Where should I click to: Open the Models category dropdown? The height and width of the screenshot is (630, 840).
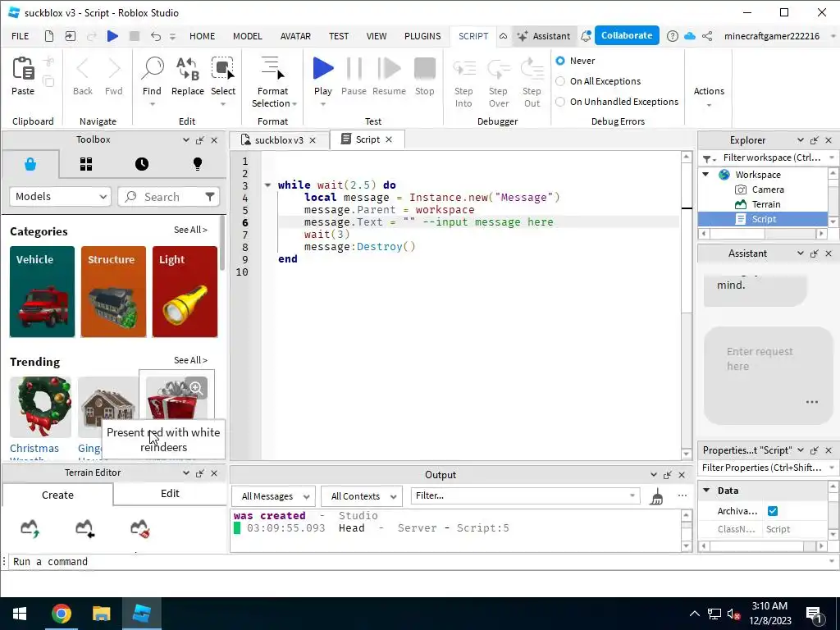pyautogui.click(x=60, y=197)
